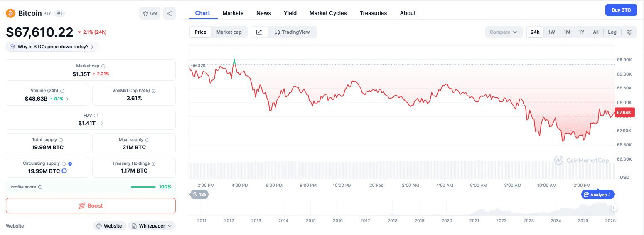The image size is (644, 235).
Task: Expand the Whitepaper dropdown
Action: [x=152, y=226]
